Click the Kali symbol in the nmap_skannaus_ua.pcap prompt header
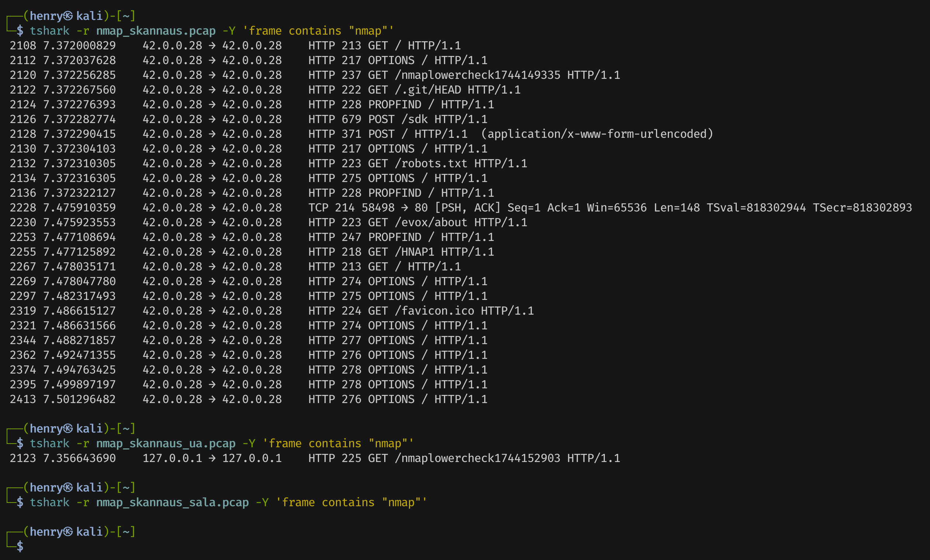Viewport: 930px width, 560px height. pyautogui.click(x=68, y=428)
